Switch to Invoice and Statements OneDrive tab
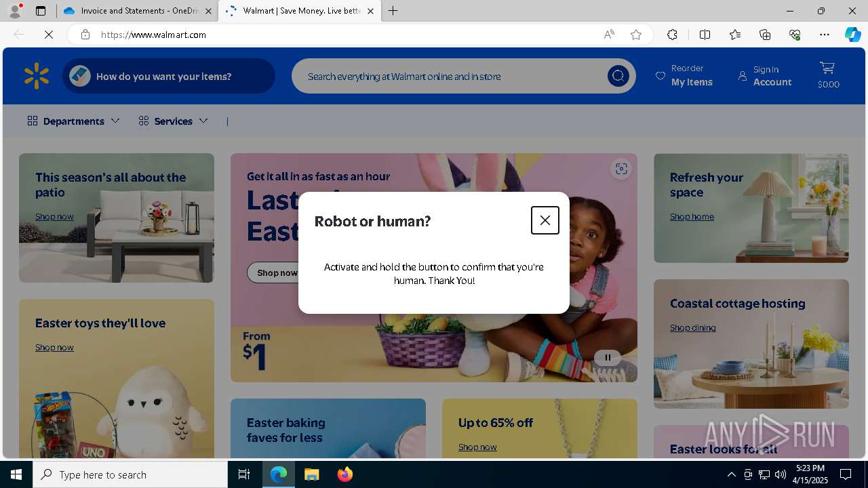 [137, 11]
